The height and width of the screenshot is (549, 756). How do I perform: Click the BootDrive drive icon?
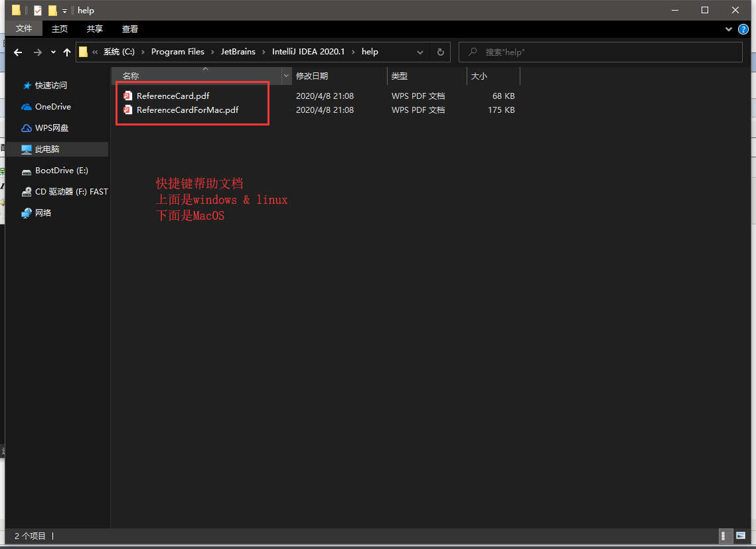pyautogui.click(x=27, y=171)
